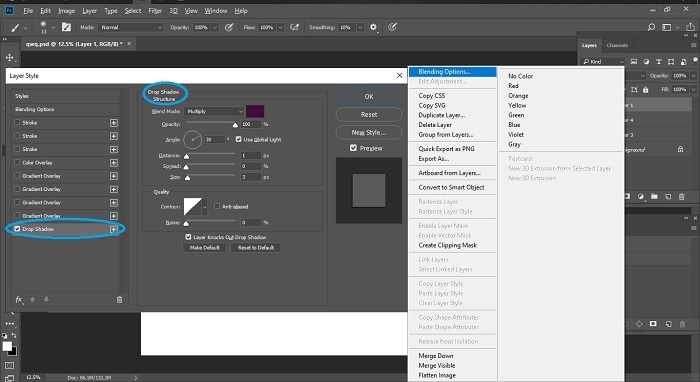Viewport: 700px width, 382px height.
Task: Enable the Color Overlay checkbox
Action: [x=17, y=162]
